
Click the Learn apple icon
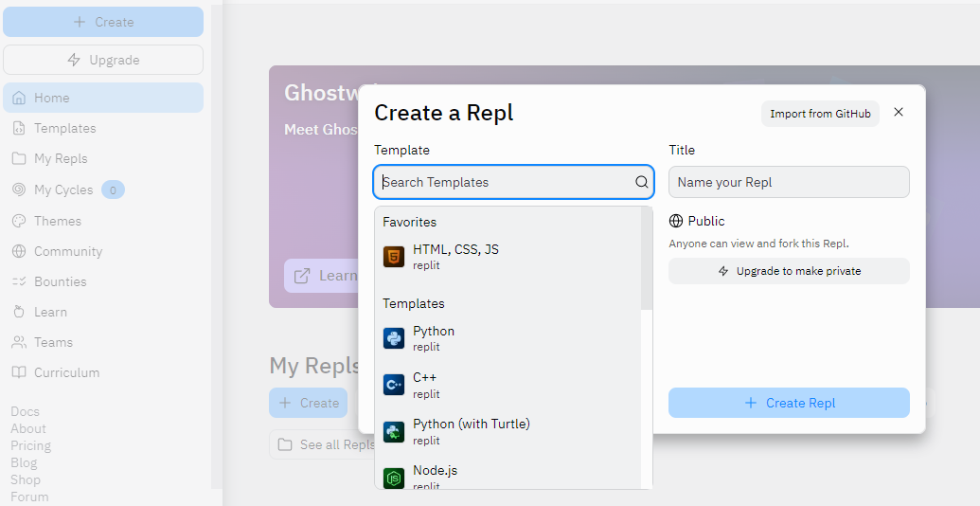(x=19, y=312)
